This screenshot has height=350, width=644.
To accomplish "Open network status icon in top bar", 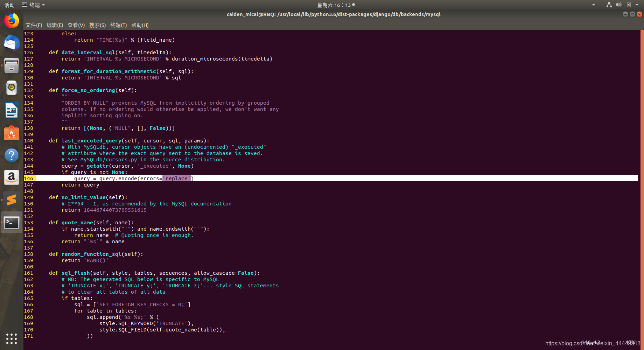I will 609,5.
